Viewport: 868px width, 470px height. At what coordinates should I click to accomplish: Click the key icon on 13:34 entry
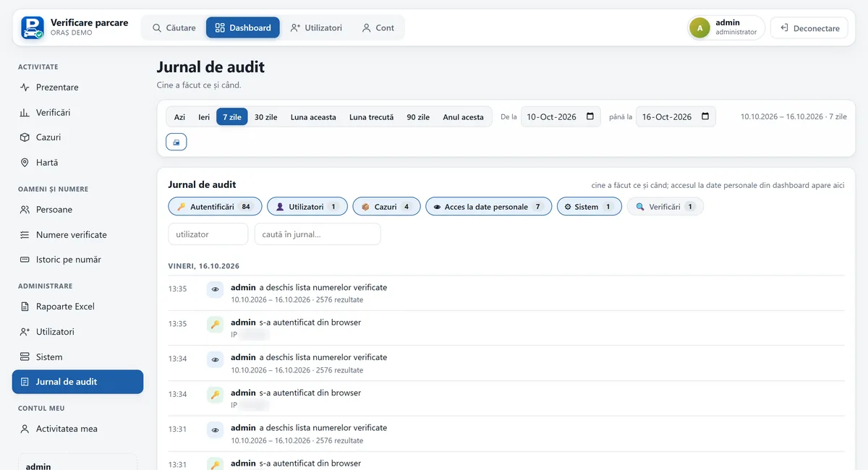[x=215, y=394]
